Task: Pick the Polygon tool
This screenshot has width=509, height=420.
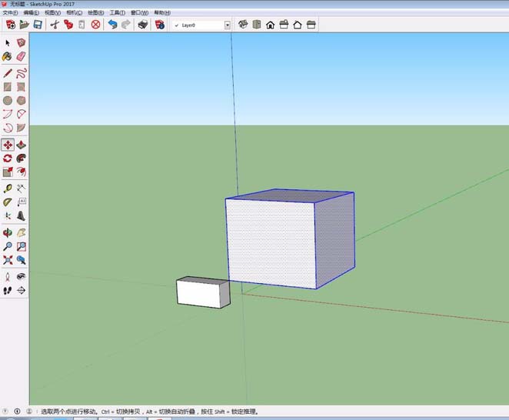Action: click(x=21, y=100)
